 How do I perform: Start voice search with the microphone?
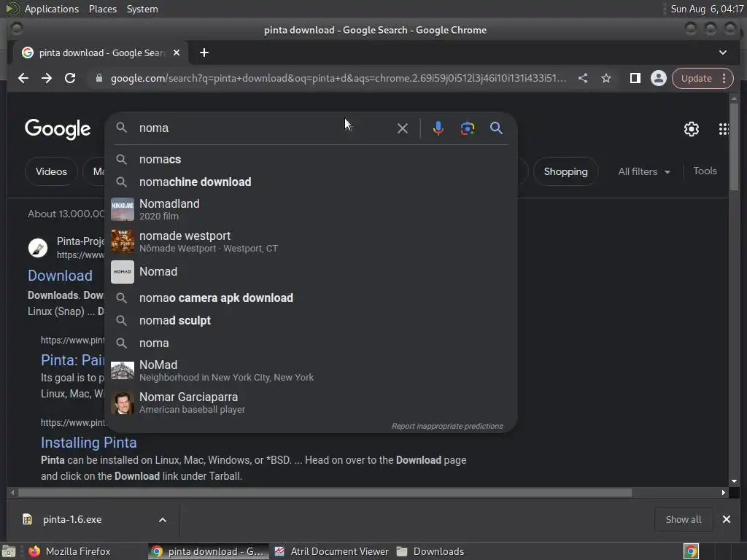[438, 128]
